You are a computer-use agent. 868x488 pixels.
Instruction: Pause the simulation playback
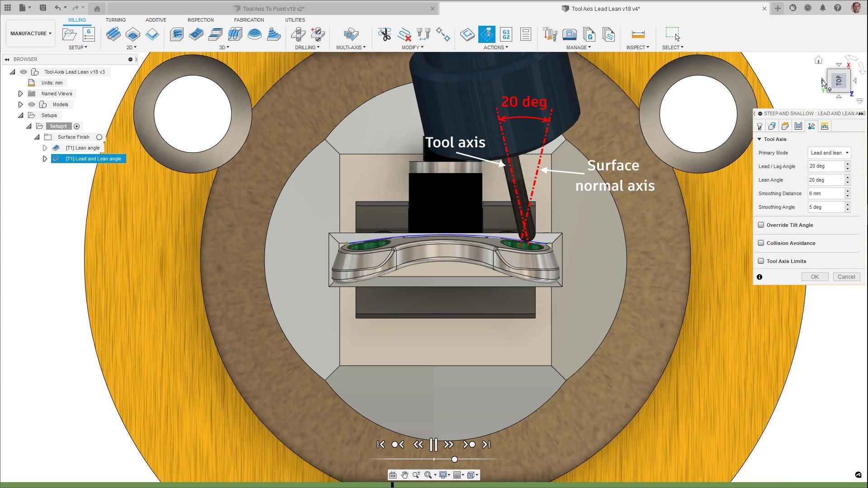click(433, 445)
